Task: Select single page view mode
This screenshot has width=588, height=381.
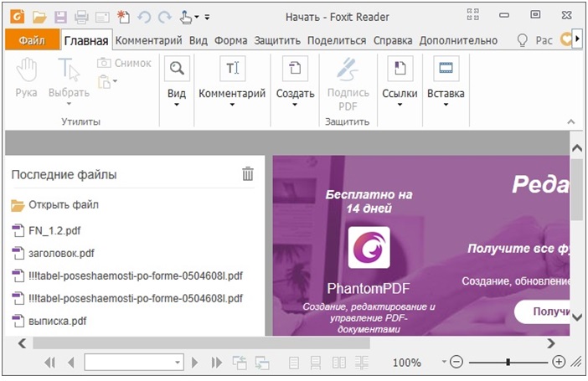Action: click(x=294, y=363)
